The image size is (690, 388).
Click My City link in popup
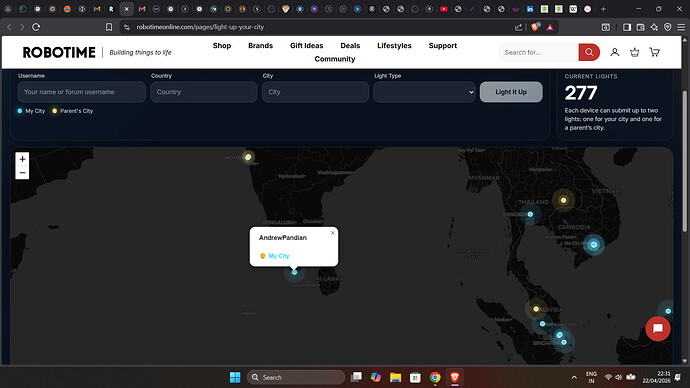tap(279, 256)
